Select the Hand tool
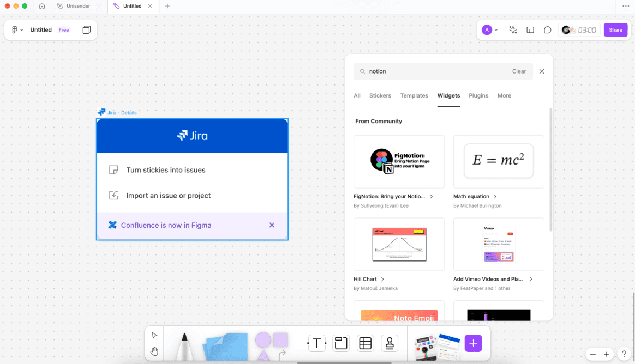Screen dimensions: 635x364 click(x=154, y=351)
